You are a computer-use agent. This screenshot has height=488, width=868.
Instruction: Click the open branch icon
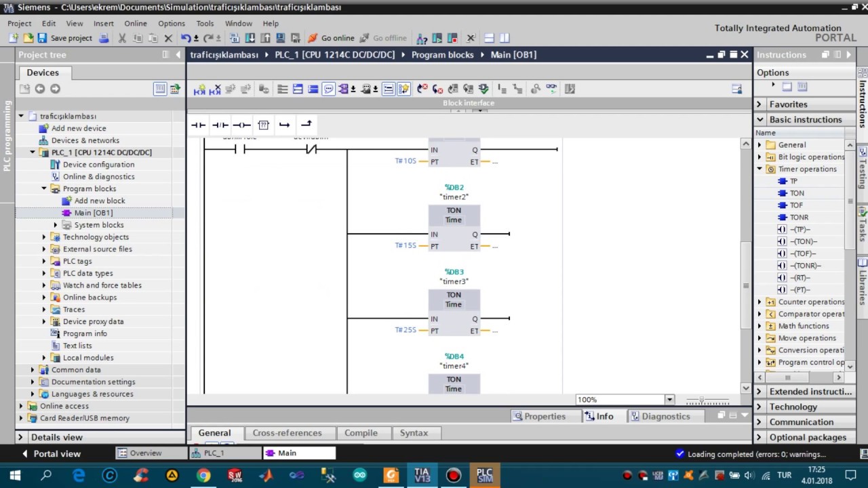[x=284, y=125]
